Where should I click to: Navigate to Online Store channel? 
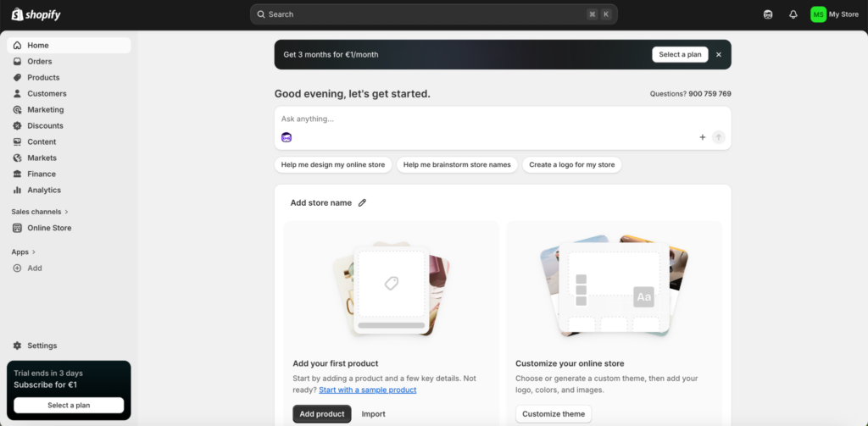tap(49, 228)
